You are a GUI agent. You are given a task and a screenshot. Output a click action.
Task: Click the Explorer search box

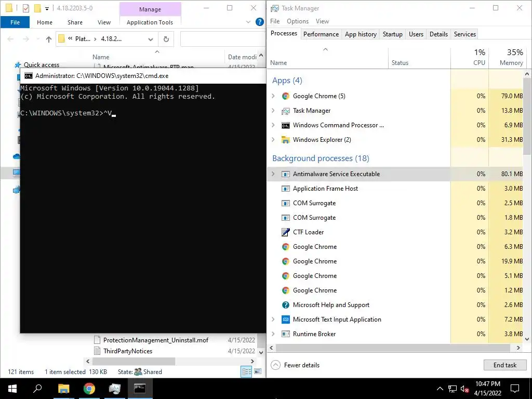click(223, 39)
